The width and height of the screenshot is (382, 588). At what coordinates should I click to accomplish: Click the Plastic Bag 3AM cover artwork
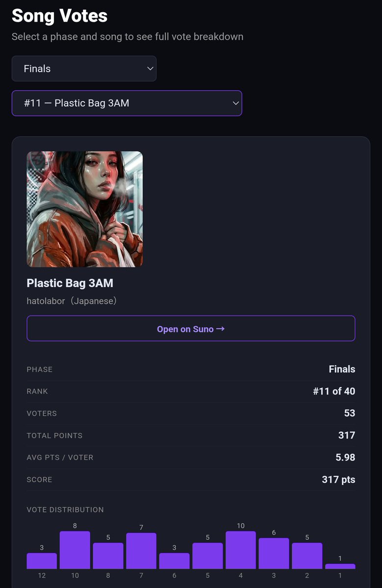[85, 209]
